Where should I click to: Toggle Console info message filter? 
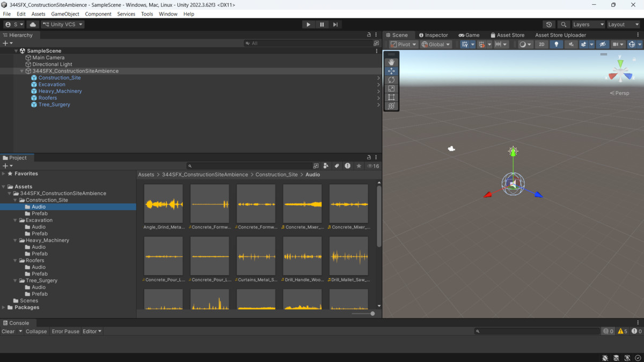(608, 331)
